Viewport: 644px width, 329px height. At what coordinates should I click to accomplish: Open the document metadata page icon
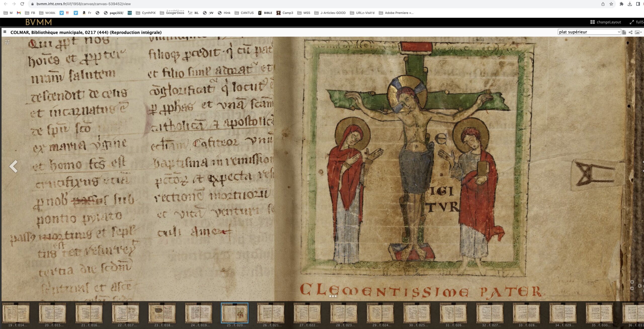point(624,32)
